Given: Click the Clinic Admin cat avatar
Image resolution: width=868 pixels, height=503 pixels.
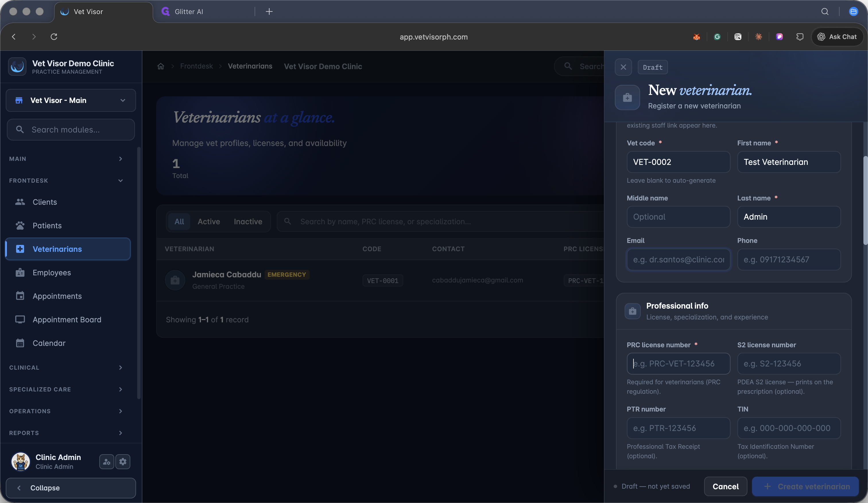Looking at the screenshot, I should pos(20,461).
